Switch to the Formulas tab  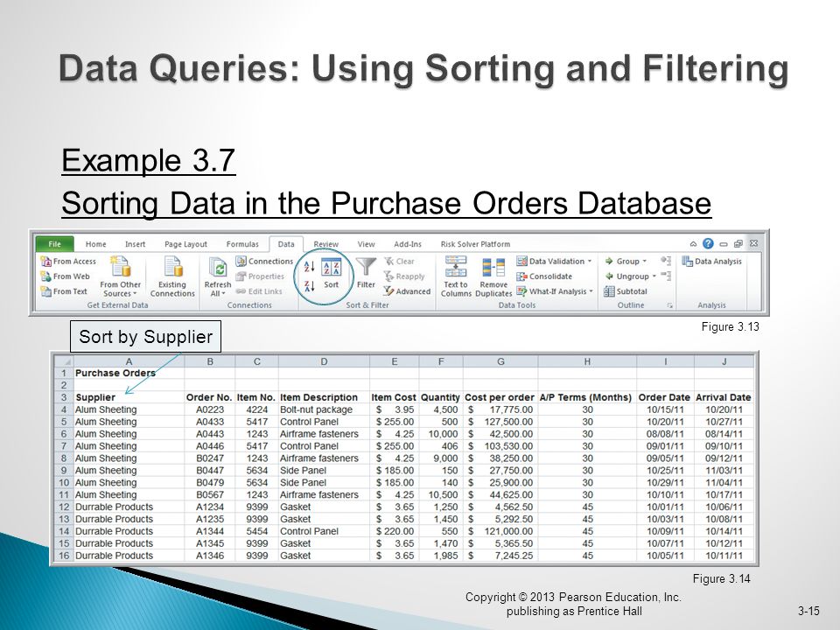pyautogui.click(x=242, y=244)
